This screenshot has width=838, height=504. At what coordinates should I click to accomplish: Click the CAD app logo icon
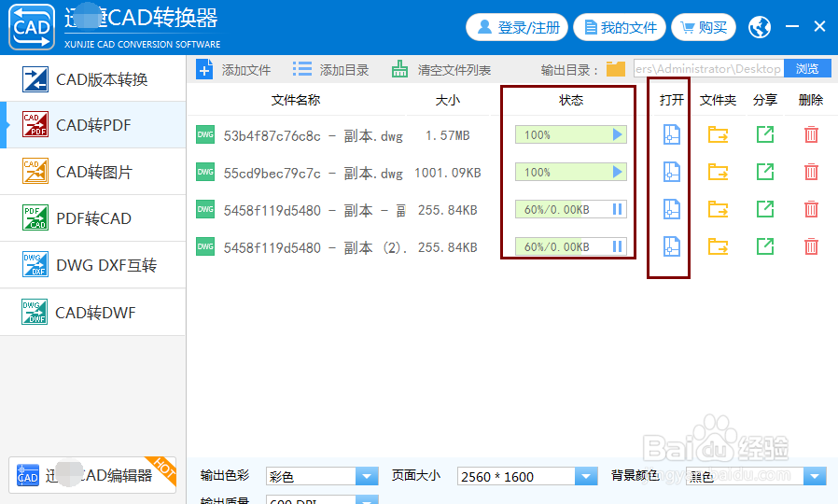[x=32, y=27]
